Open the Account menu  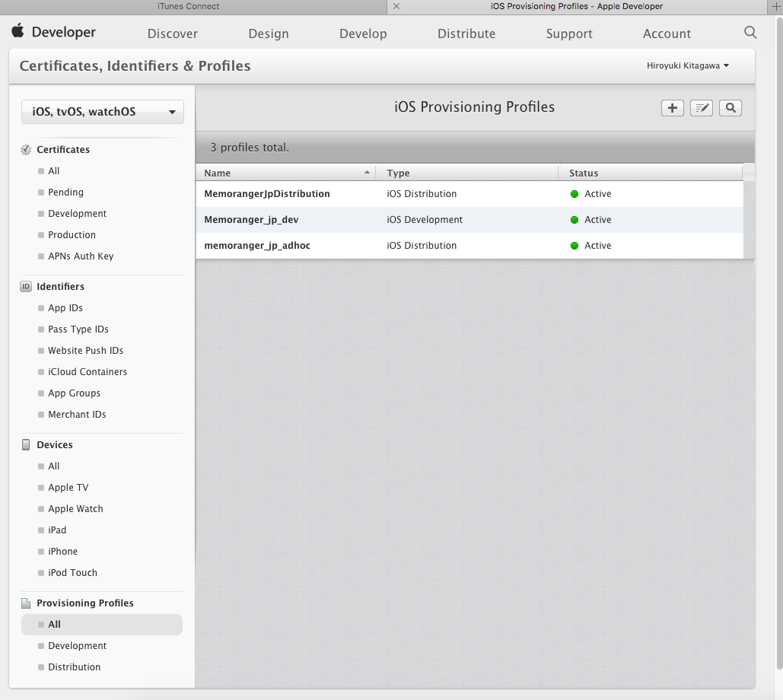(x=667, y=33)
